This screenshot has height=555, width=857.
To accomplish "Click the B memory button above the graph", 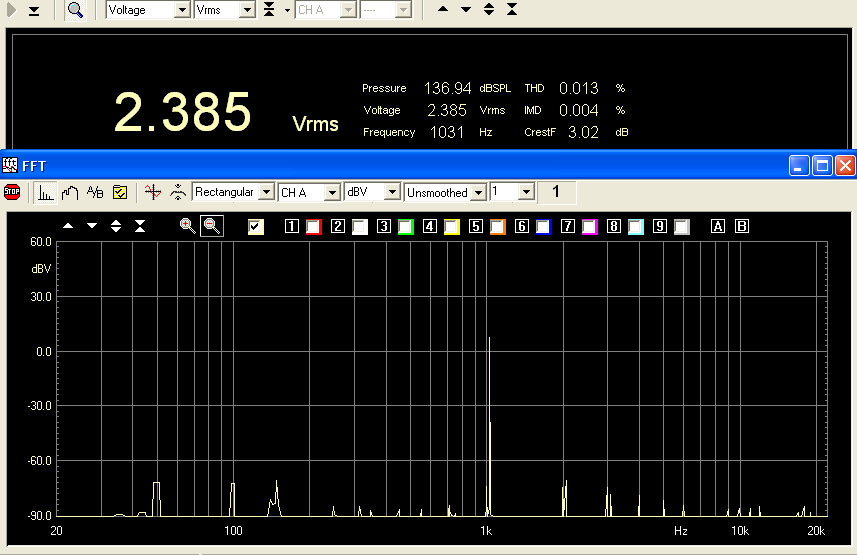I will (x=742, y=227).
